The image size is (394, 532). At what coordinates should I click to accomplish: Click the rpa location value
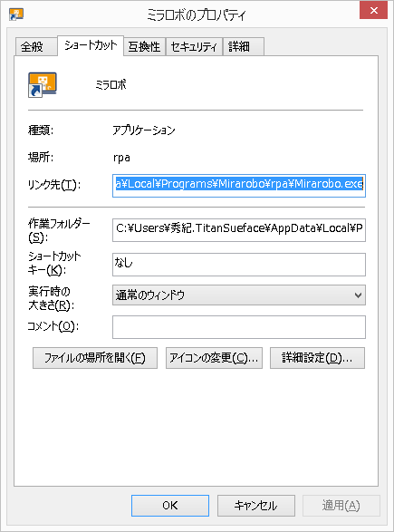pyautogui.click(x=121, y=158)
